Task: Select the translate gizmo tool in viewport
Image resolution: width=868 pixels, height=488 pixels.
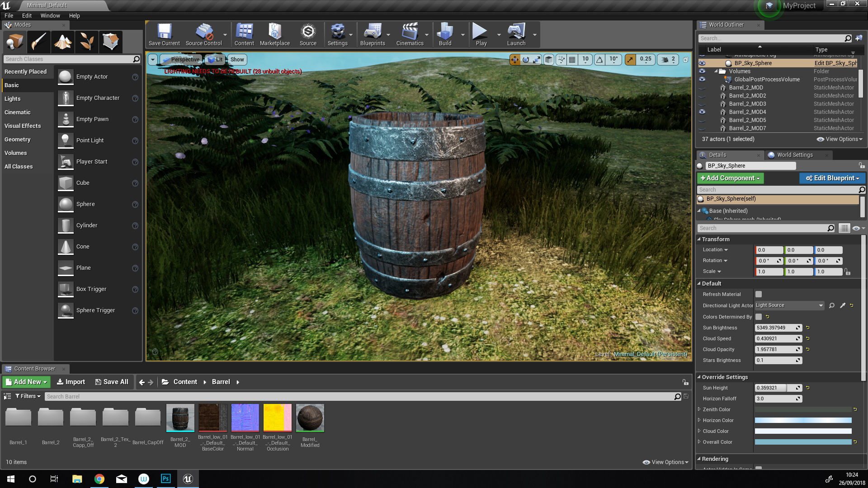Action: (x=515, y=60)
